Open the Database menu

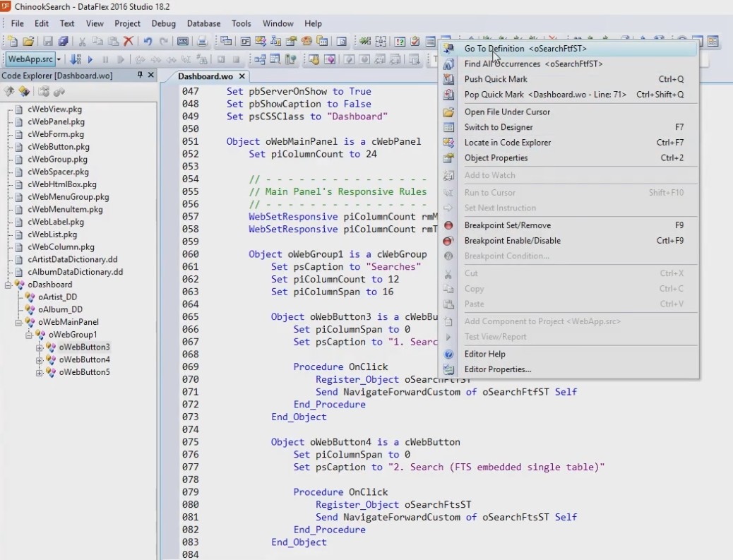(x=203, y=23)
